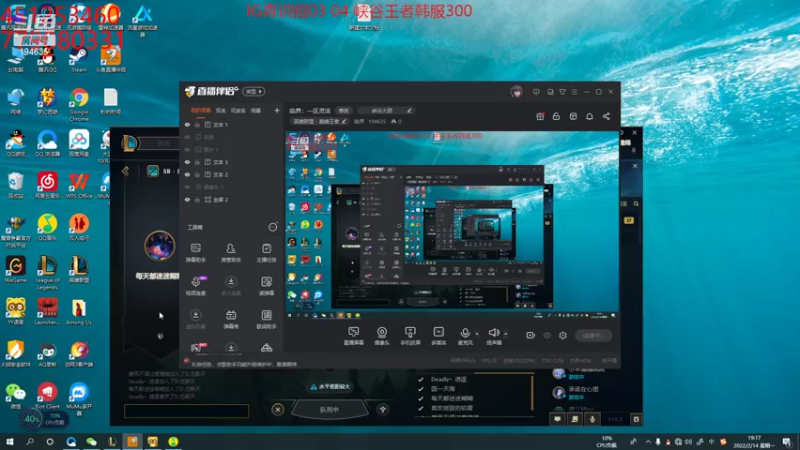Click the record video icon in bottom bar
800x450 pixels.
[x=531, y=335]
